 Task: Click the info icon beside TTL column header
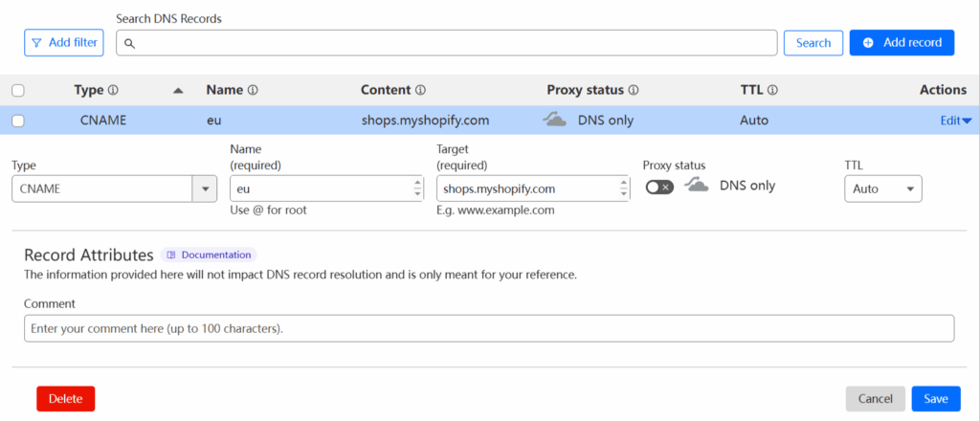coord(772,90)
